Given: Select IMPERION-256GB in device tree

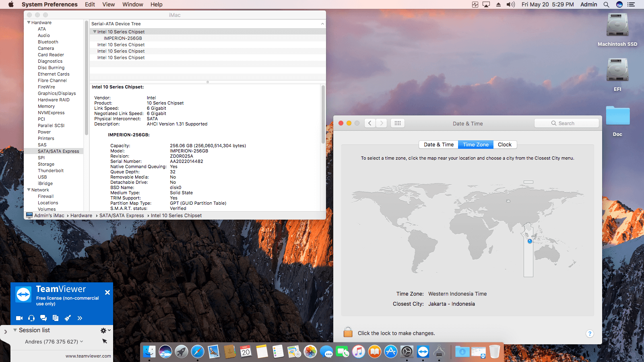Looking at the screenshot, I should (123, 38).
